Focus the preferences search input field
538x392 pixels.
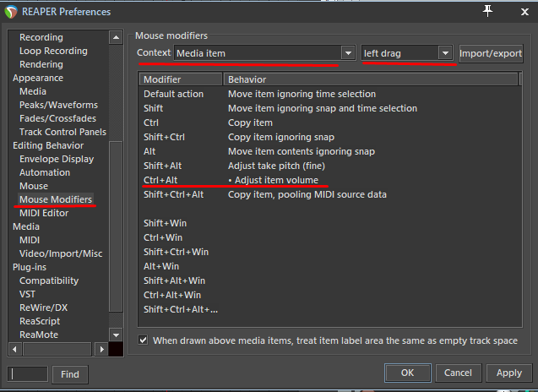tap(27, 373)
